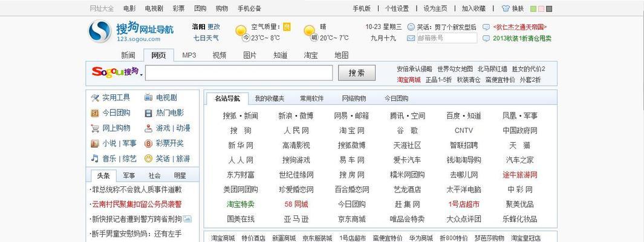
Task: Click the 手机版 link in top bar
Action: [x=362, y=8]
